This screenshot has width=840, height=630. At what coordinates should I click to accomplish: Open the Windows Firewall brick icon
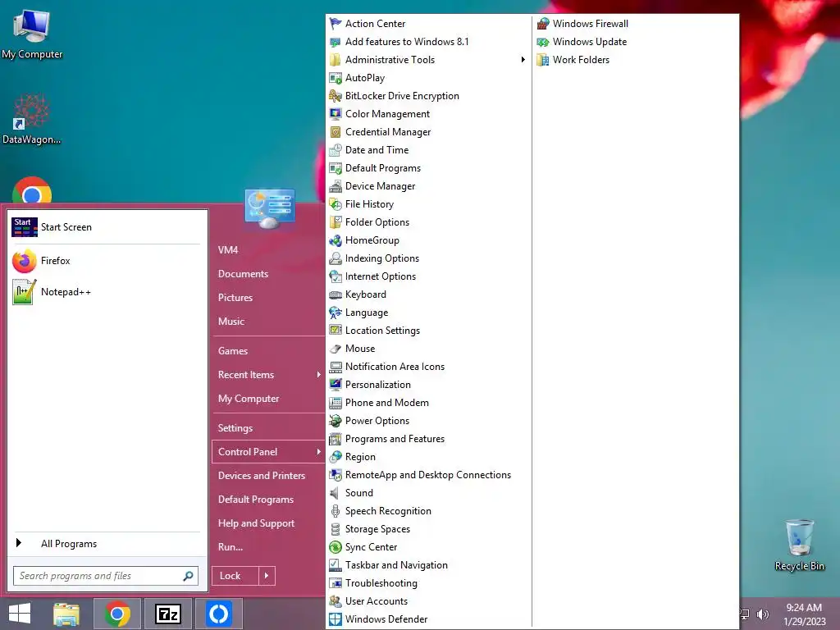click(543, 24)
